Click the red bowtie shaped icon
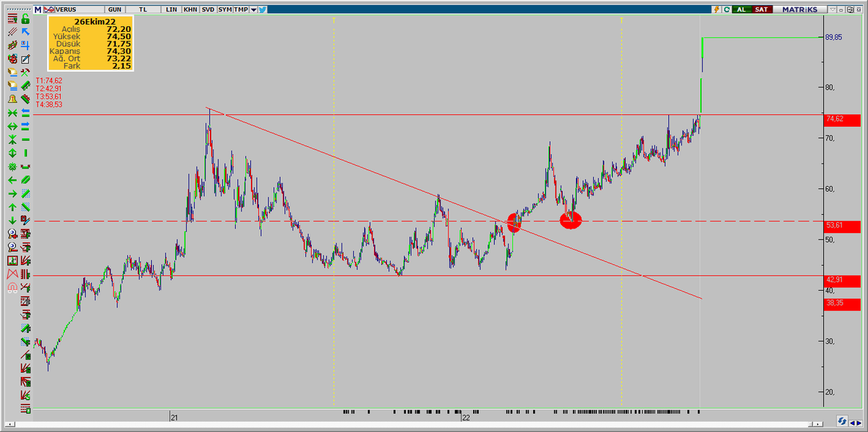868x432 pixels. (x=12, y=274)
